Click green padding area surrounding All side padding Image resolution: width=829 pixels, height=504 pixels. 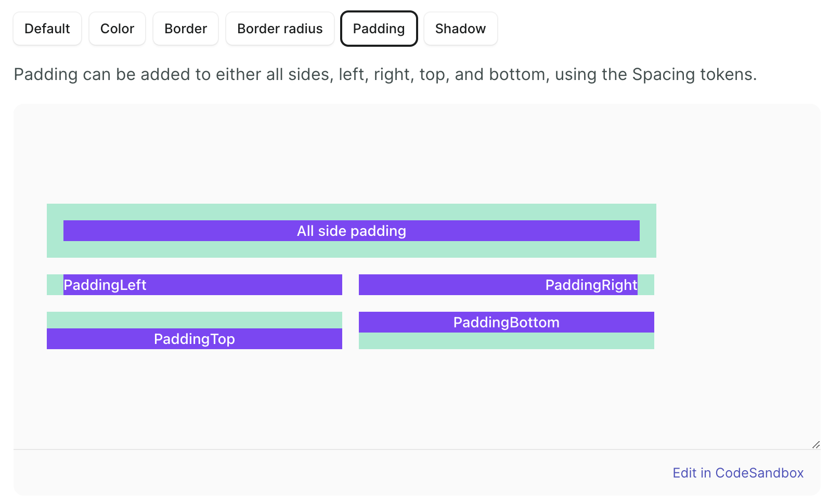click(x=352, y=249)
